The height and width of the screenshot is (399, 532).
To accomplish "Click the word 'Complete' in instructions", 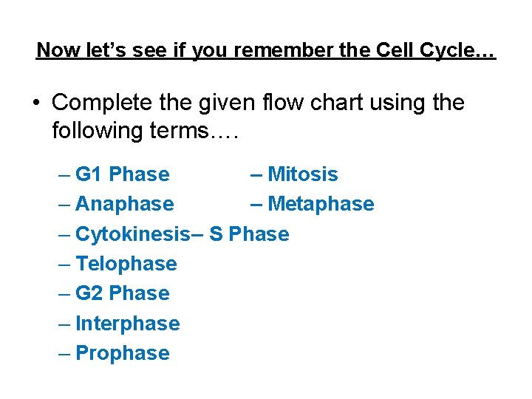I will coord(102,103).
